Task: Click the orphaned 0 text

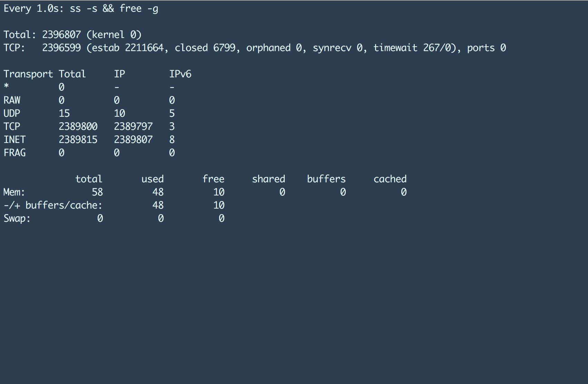Action: click(x=274, y=48)
